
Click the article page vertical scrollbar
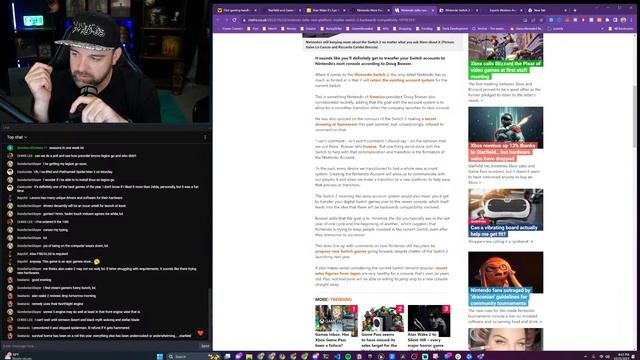[635, 116]
